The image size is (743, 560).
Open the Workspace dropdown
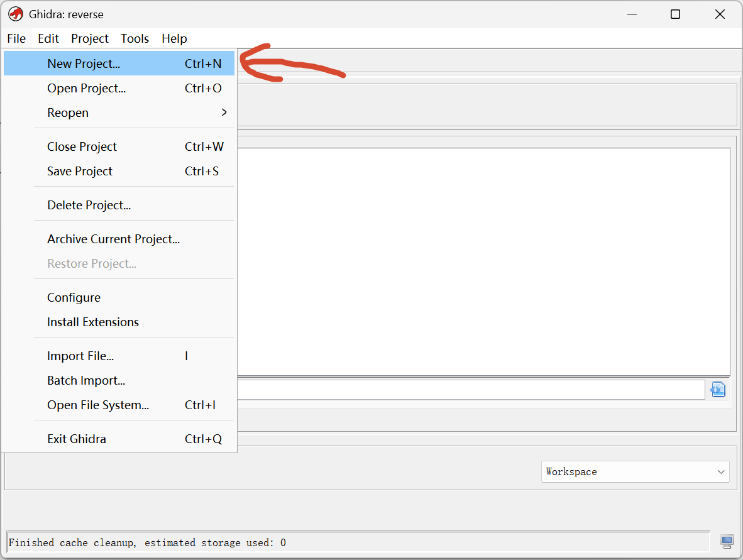coord(635,471)
